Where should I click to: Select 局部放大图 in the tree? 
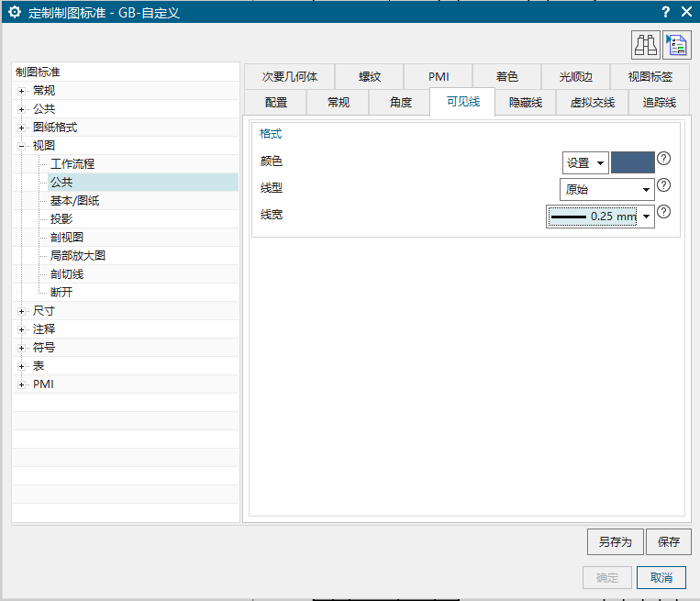coord(78,255)
